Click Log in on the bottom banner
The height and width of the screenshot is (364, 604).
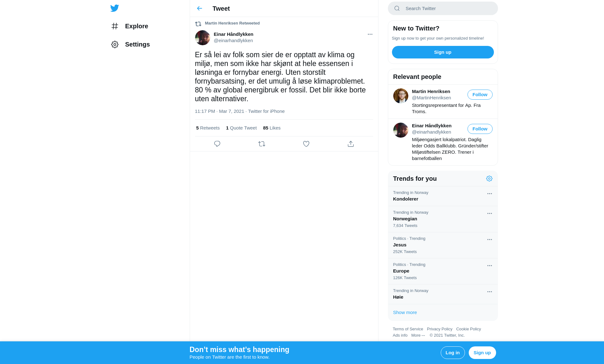452,353
